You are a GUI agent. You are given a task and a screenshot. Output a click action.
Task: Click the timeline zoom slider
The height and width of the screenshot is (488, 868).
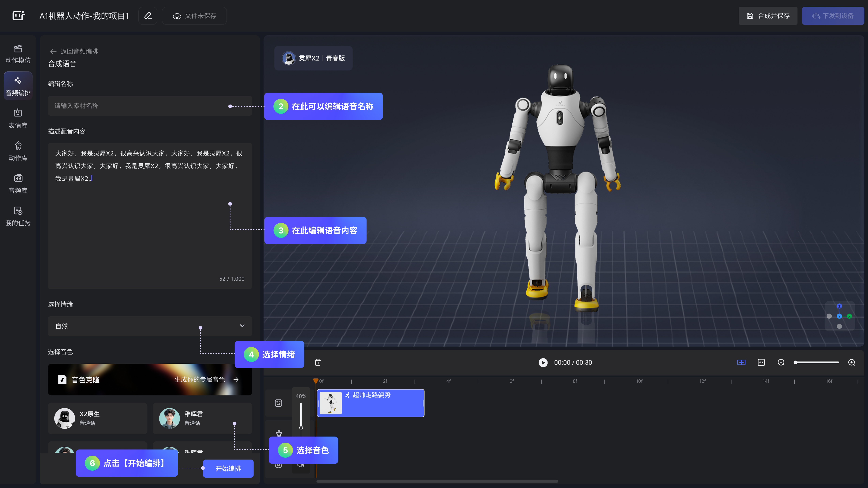pos(817,362)
